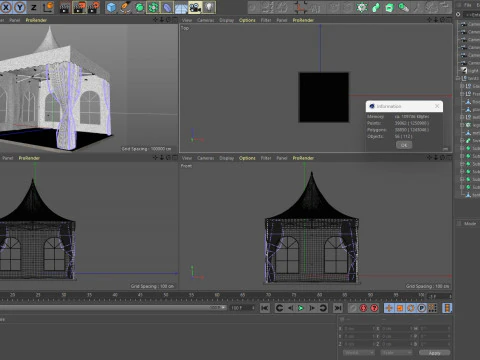Screen dimensions: 480x360
Task: Click the current frame field above timeline
Action: [x=440, y=296]
